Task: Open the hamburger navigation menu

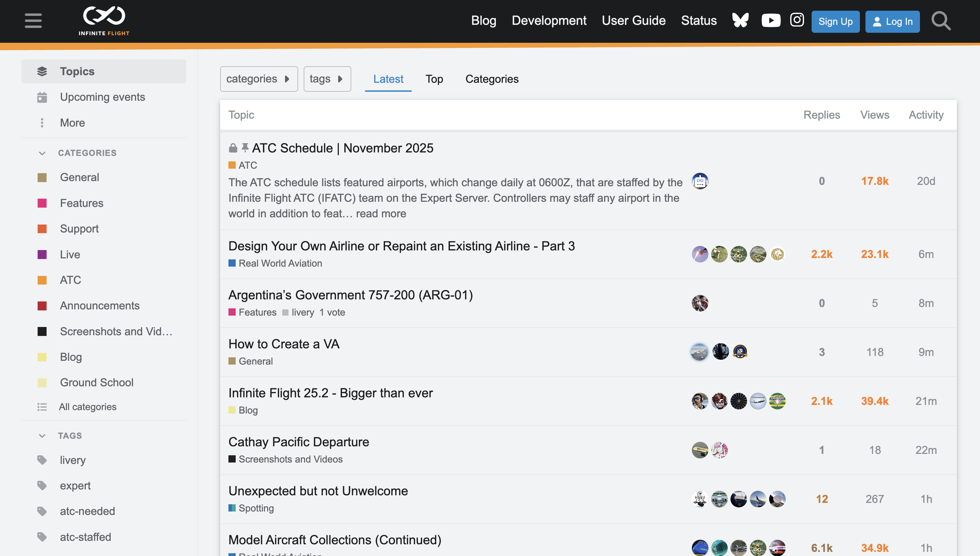Action: click(33, 21)
